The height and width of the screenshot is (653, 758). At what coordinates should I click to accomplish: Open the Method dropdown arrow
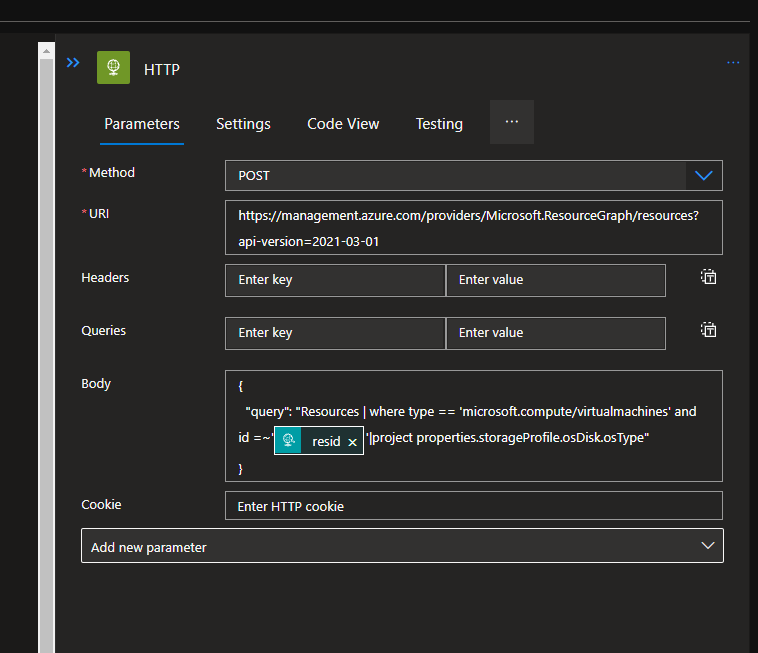pyautogui.click(x=704, y=175)
